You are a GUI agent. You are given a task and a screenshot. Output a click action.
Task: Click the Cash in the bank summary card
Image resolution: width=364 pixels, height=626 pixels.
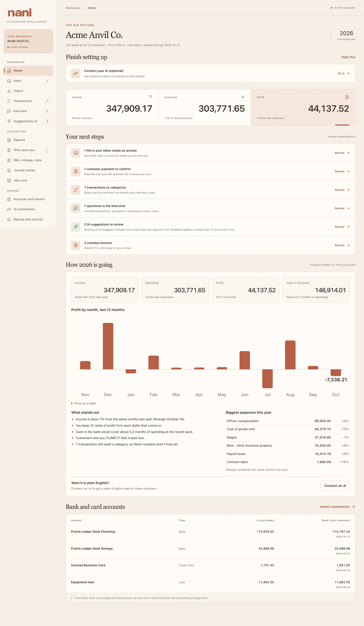pyautogui.click(x=316, y=290)
